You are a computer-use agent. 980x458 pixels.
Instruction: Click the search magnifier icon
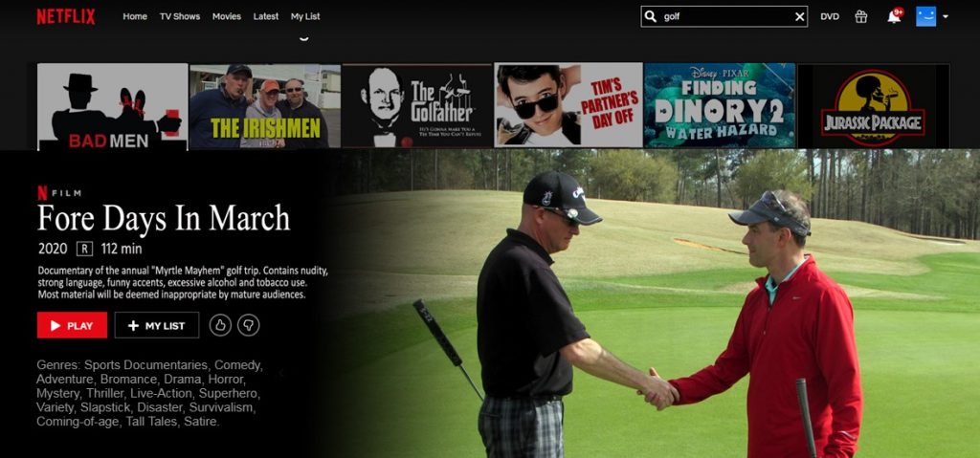click(x=651, y=16)
